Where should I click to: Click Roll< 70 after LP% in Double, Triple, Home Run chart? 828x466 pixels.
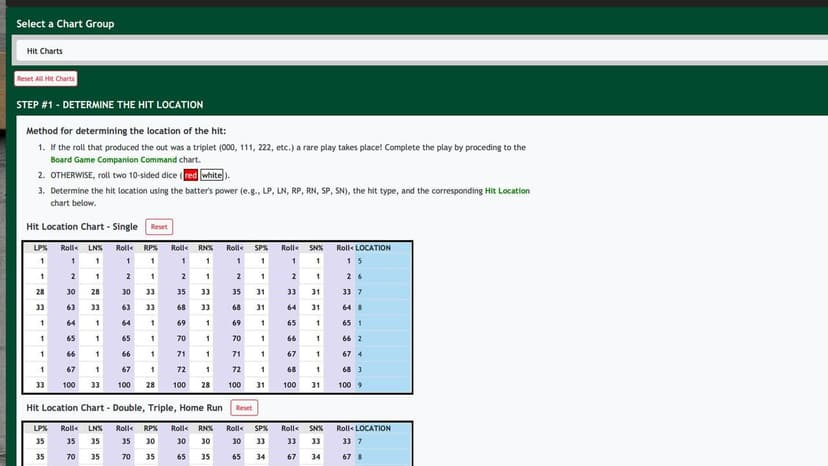(x=71, y=457)
